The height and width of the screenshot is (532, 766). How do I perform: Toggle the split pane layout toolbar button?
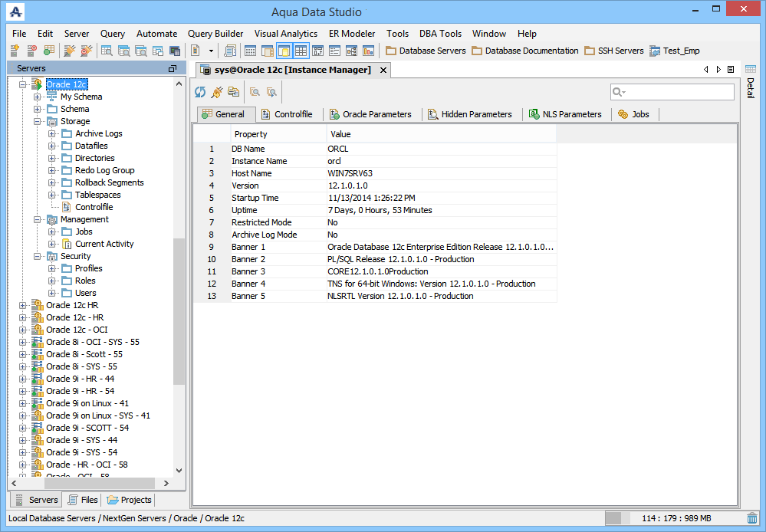tap(268, 51)
